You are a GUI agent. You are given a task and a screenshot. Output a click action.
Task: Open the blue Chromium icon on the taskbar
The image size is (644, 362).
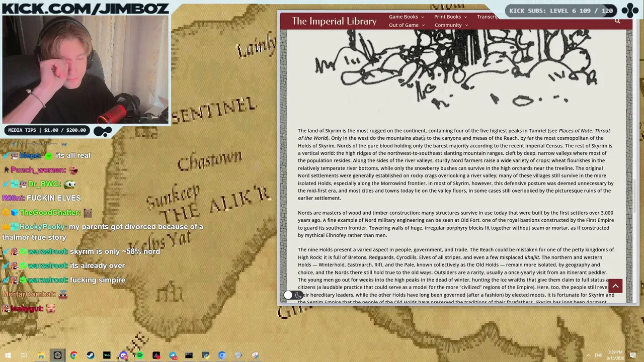(x=222, y=355)
